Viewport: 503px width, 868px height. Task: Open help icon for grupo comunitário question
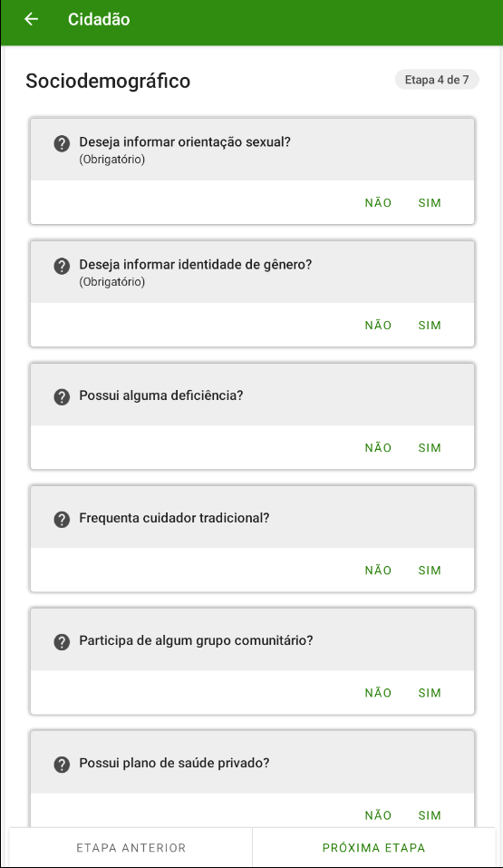62,642
